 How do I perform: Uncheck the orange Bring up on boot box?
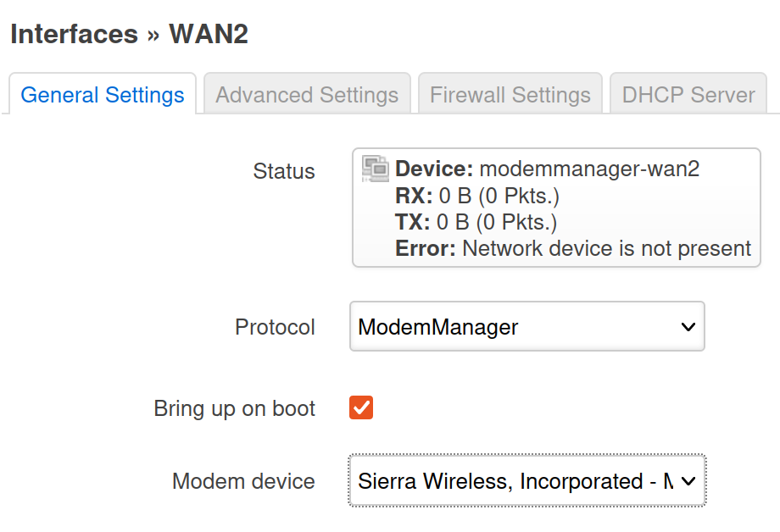coord(359,407)
